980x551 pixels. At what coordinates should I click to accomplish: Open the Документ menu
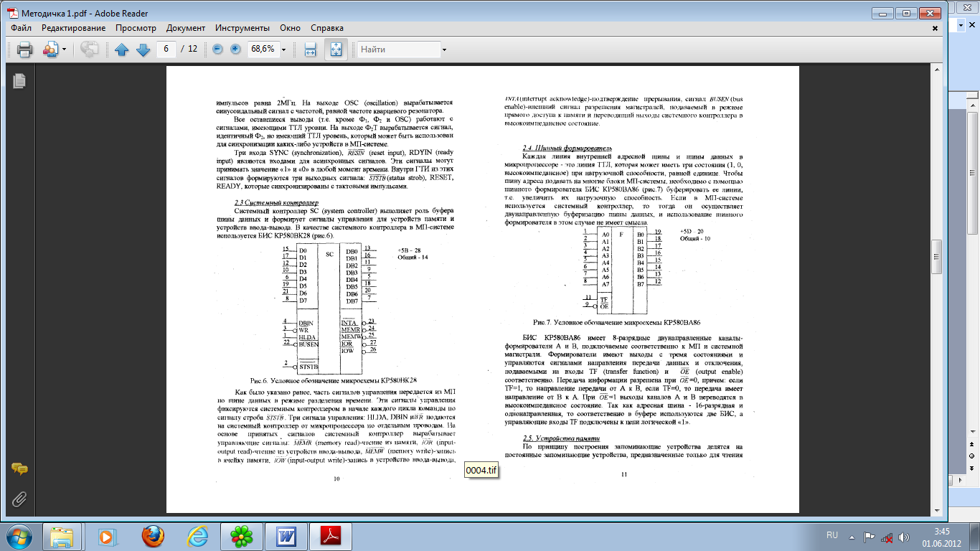(x=185, y=28)
